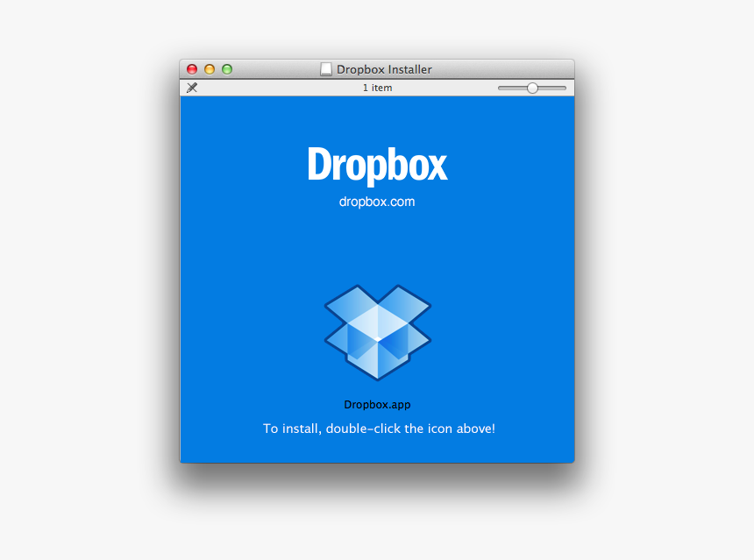
Task: Click the '1 item' status text
Action: [378, 88]
